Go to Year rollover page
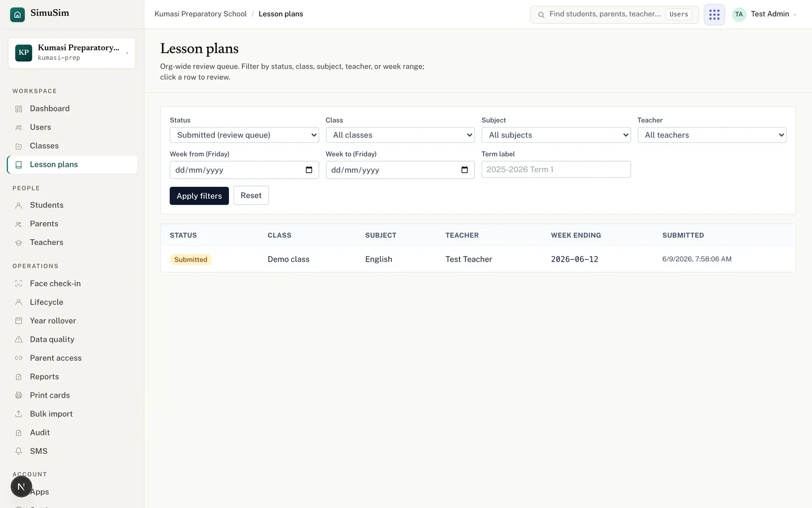 point(72,321)
